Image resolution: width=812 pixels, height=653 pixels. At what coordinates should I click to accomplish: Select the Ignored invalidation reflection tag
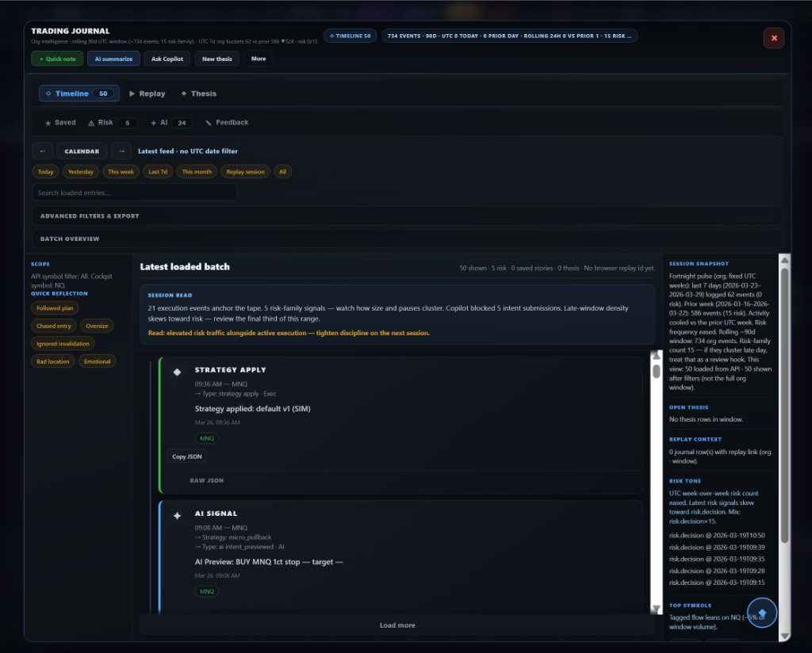(63, 344)
